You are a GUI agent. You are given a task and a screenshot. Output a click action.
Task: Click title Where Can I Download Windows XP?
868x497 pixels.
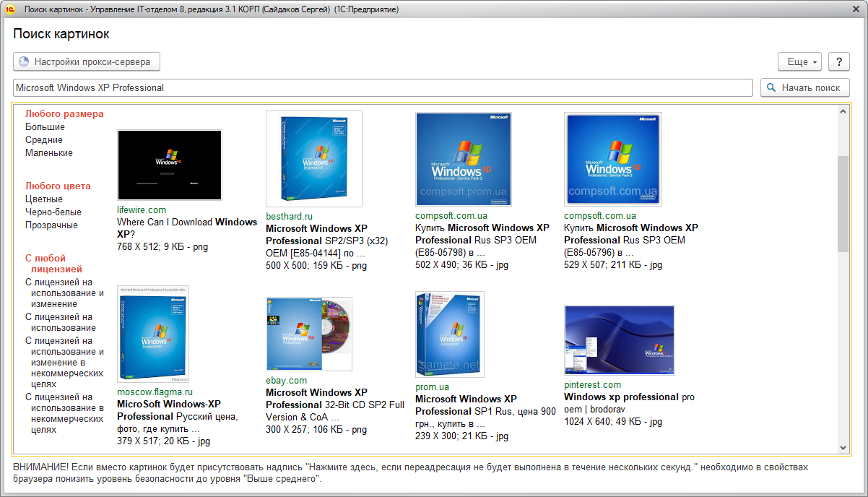pos(187,228)
